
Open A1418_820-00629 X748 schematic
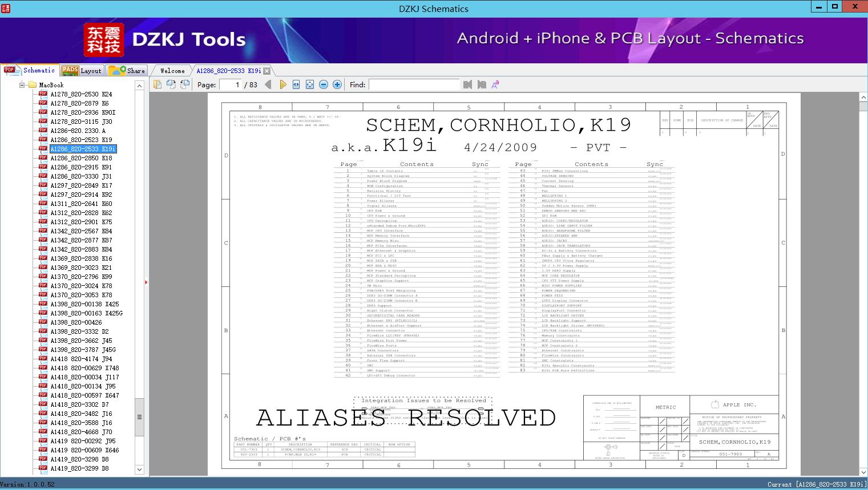(x=84, y=368)
